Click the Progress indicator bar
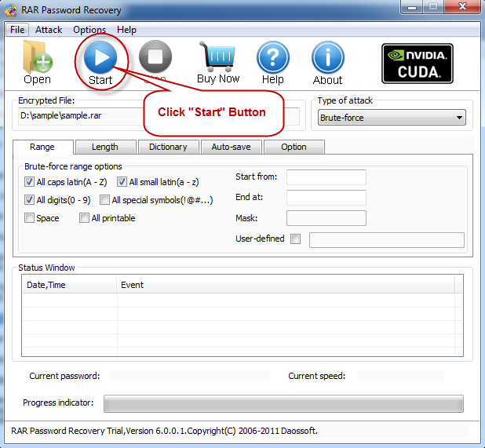The width and height of the screenshot is (485, 448). (x=283, y=403)
